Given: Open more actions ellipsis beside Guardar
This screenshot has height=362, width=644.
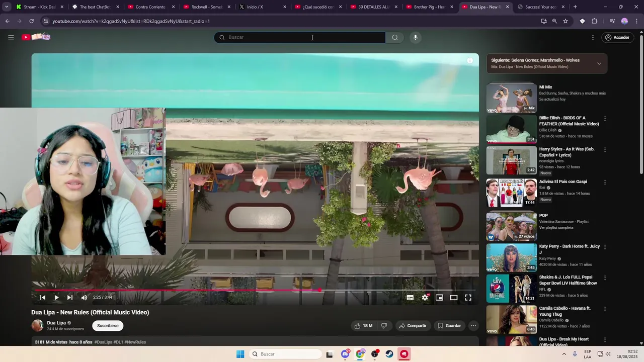Looking at the screenshot, I should pos(473,326).
